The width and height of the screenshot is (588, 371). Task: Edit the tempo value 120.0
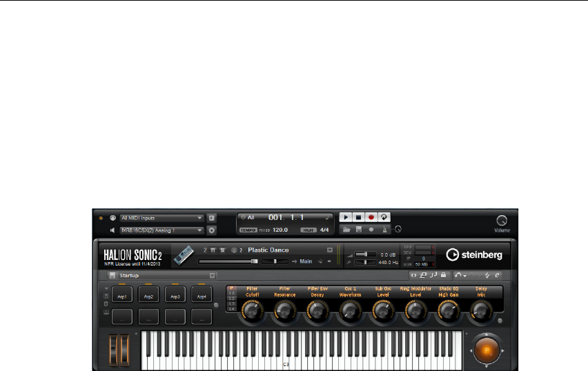pos(280,230)
